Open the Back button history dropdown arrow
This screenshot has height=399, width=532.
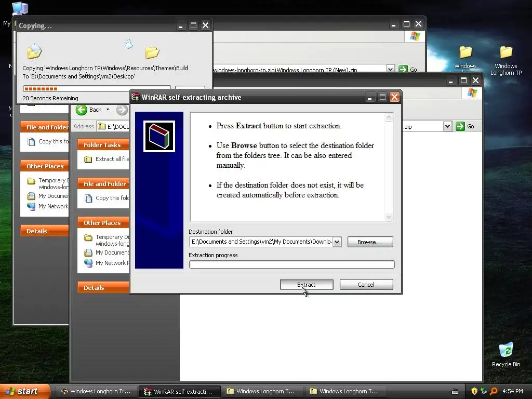coord(108,110)
